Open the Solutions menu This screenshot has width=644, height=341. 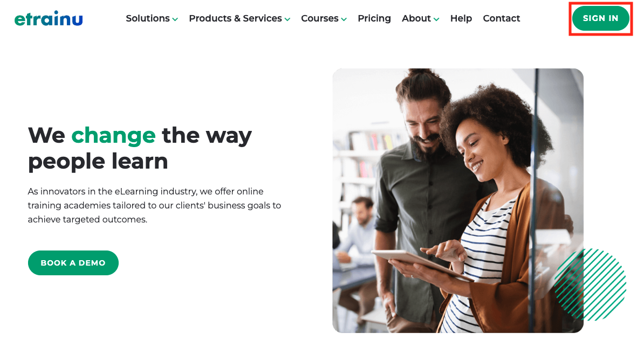point(152,18)
